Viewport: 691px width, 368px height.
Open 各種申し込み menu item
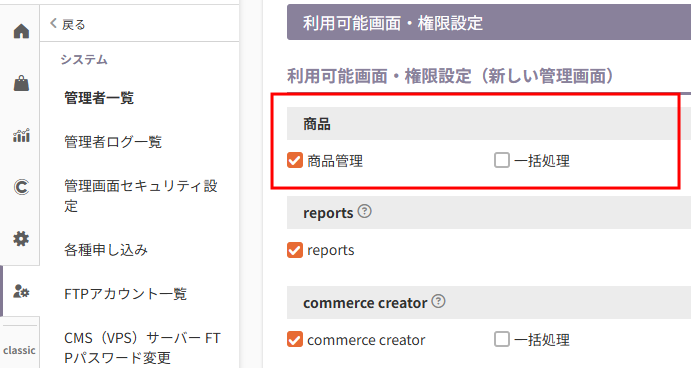[106, 250]
